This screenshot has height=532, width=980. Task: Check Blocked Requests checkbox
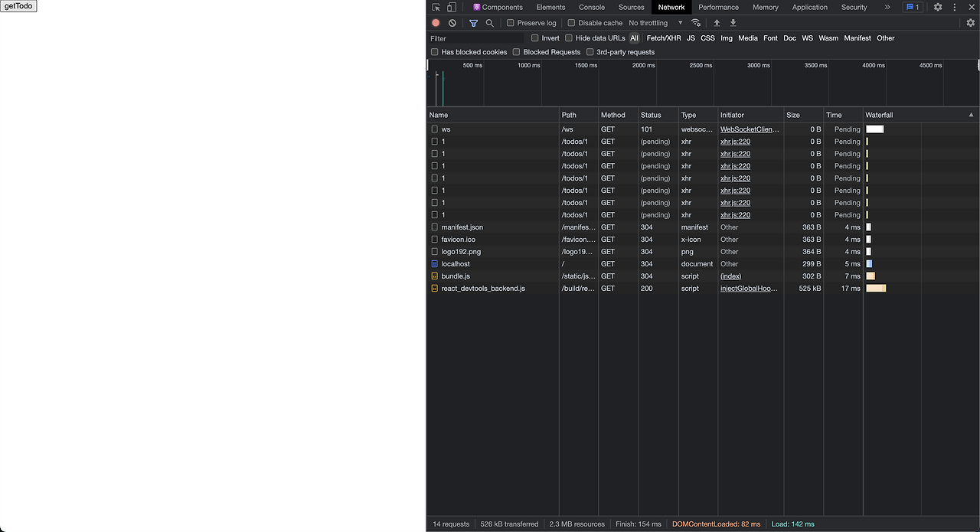pyautogui.click(x=517, y=52)
